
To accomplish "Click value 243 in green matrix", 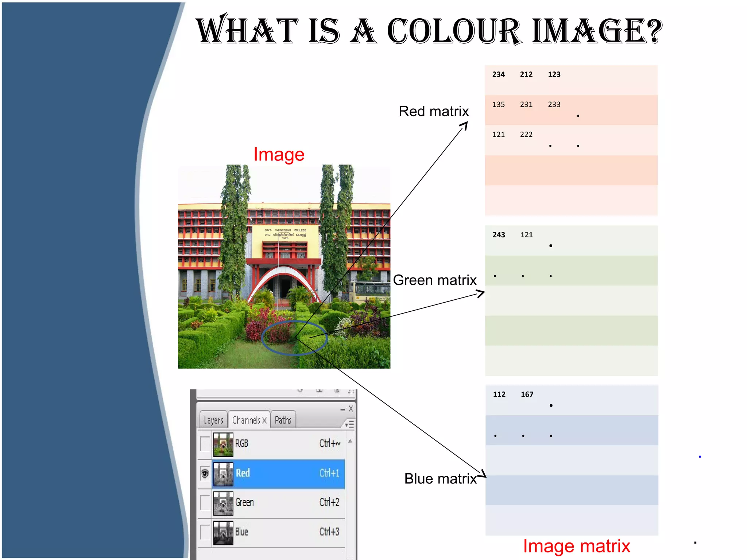I will click(x=499, y=235).
